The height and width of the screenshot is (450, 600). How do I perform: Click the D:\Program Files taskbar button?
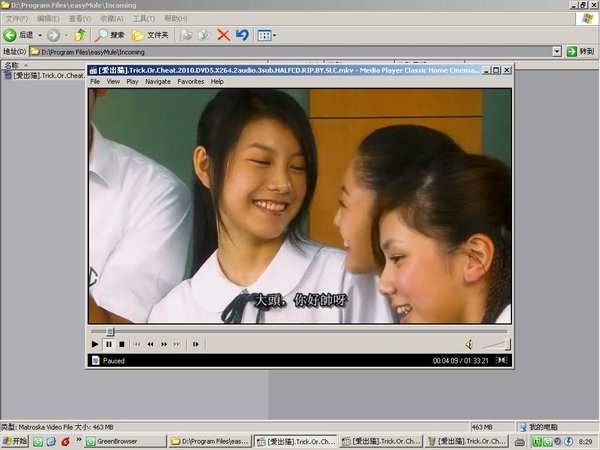point(210,441)
